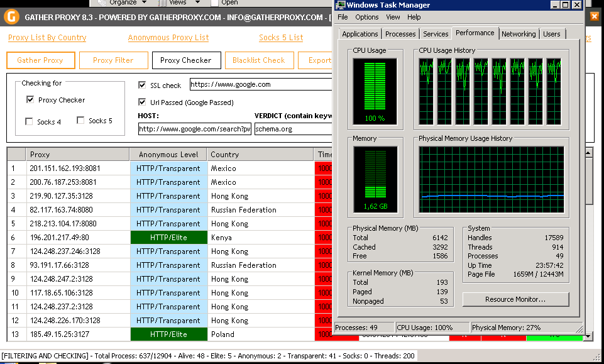The image size is (604, 364).
Task: Click the CPU Usage 100 % meter
Action: [375, 91]
